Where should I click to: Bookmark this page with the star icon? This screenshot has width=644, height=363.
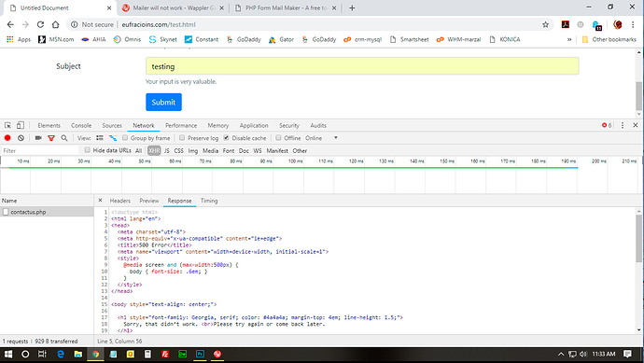pos(545,24)
